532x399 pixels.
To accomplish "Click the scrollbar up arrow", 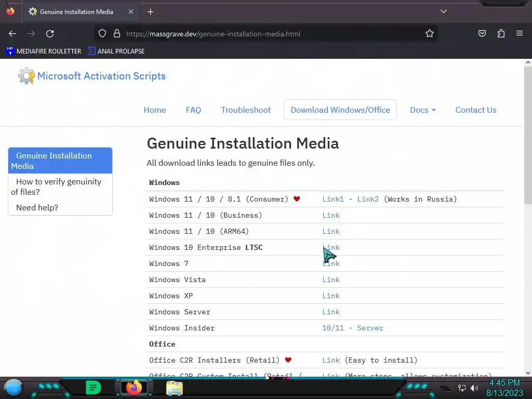I will coord(528,62).
